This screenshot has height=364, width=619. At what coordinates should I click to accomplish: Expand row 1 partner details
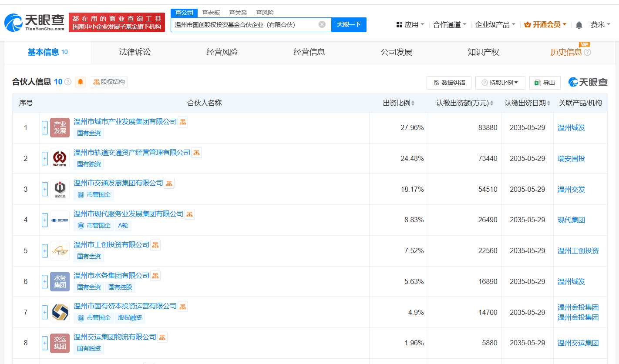(x=45, y=128)
